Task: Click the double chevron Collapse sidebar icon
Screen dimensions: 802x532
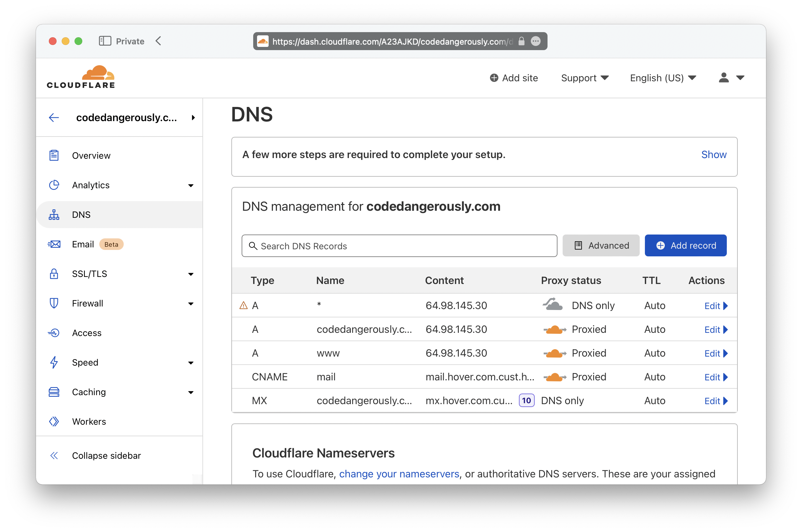Action: pyautogui.click(x=54, y=455)
